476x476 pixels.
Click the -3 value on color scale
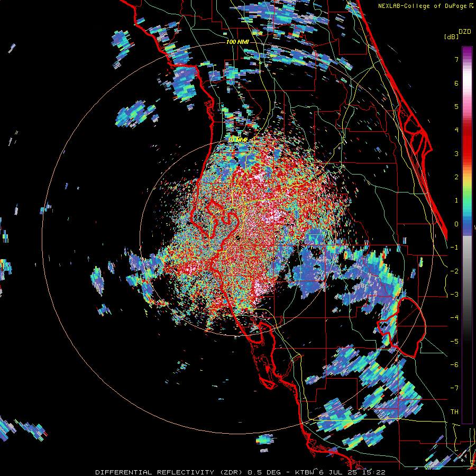(x=454, y=295)
